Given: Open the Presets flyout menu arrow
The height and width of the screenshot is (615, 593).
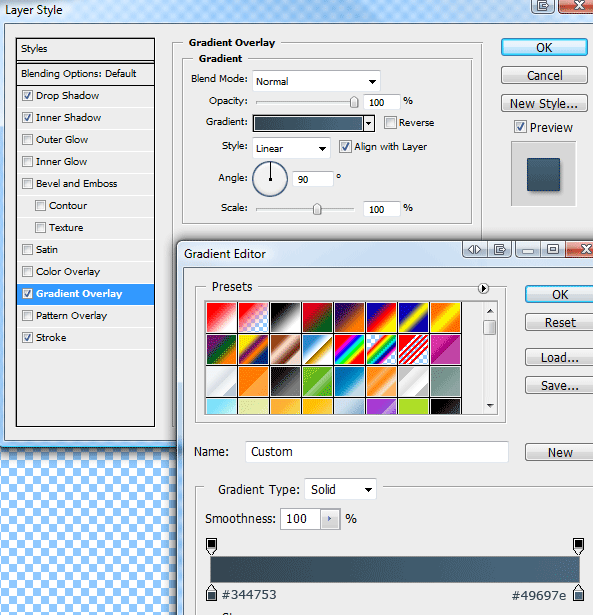Looking at the screenshot, I should (x=483, y=289).
